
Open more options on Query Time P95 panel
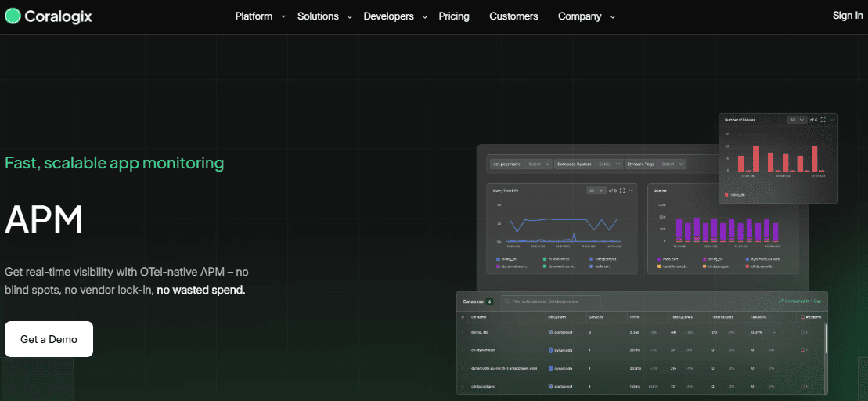pos(631,190)
